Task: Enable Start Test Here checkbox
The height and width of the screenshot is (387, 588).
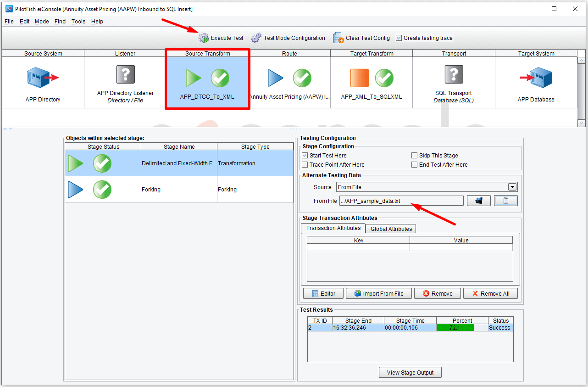Action: point(305,156)
